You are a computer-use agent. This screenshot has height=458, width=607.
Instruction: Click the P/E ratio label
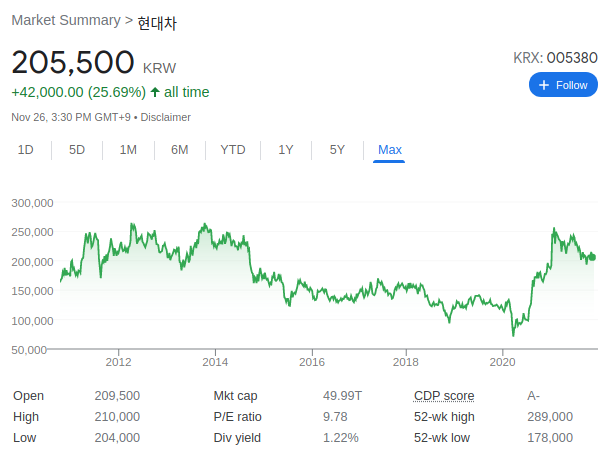pos(238,417)
